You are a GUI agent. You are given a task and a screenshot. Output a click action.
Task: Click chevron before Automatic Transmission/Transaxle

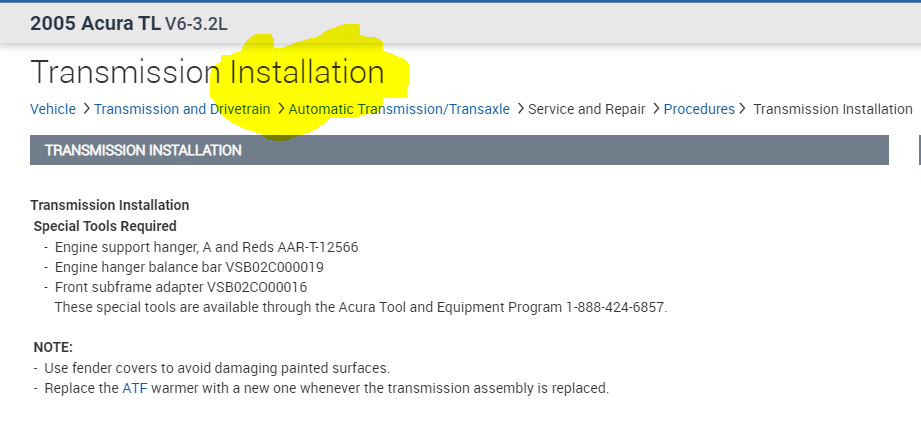(281, 109)
